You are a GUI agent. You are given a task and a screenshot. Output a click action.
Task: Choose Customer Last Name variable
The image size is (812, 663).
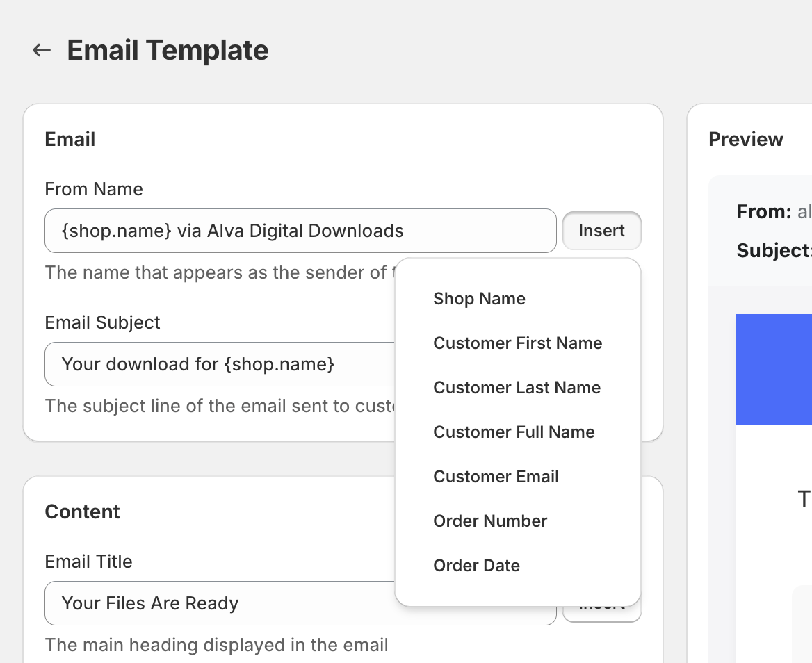click(x=518, y=388)
